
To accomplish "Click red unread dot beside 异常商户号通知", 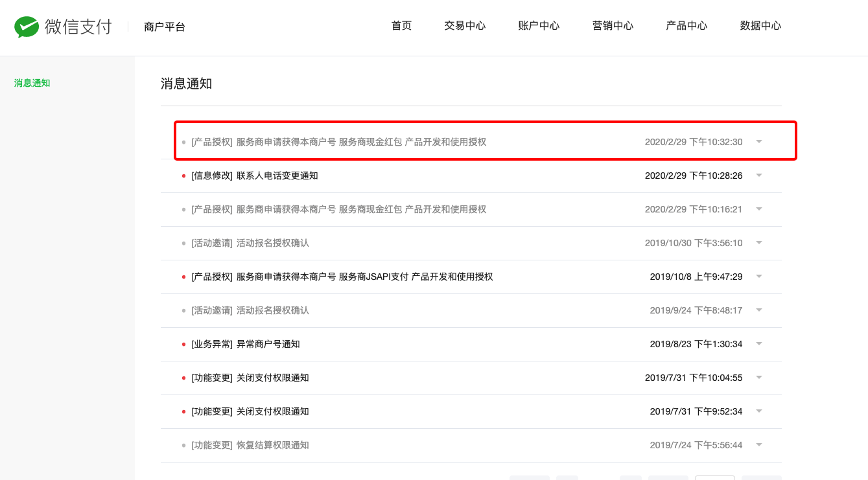I will click(183, 344).
